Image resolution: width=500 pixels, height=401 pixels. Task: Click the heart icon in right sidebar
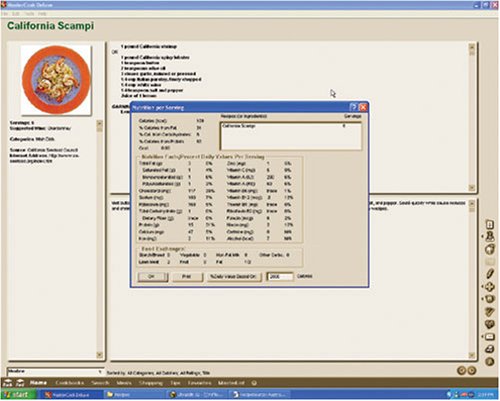pyautogui.click(x=490, y=324)
